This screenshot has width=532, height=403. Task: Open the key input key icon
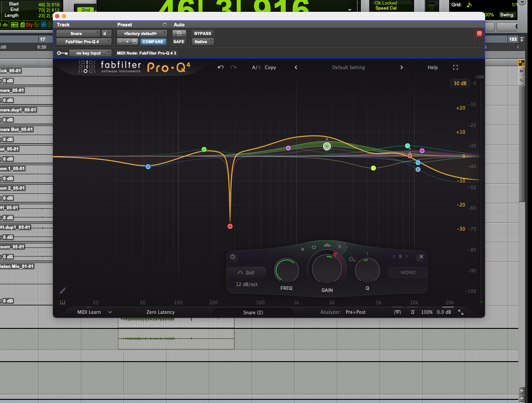pyautogui.click(x=62, y=53)
